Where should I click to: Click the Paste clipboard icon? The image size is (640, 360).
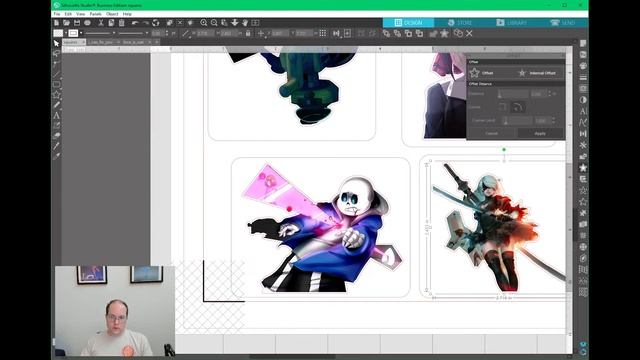(x=121, y=23)
